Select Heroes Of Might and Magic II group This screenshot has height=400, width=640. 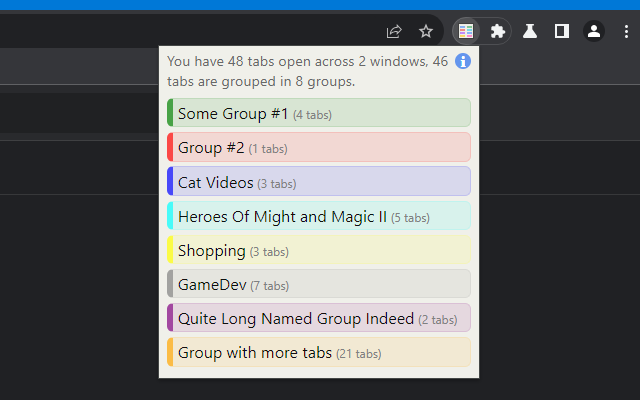pos(319,216)
